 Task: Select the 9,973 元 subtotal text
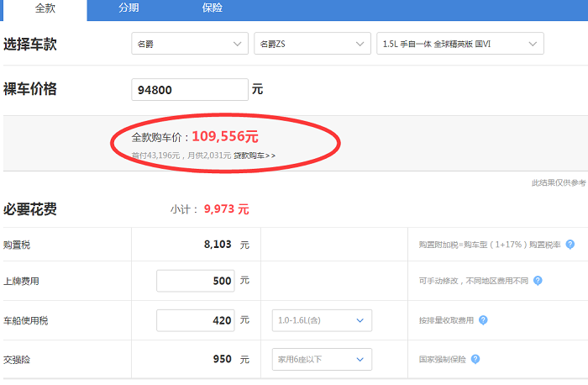tap(227, 209)
